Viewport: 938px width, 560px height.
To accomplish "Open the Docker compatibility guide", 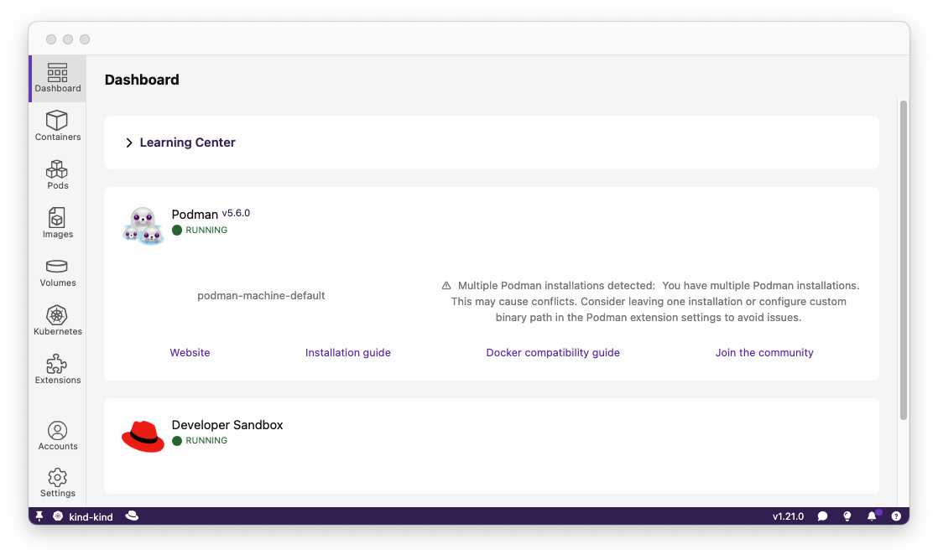I will (553, 352).
